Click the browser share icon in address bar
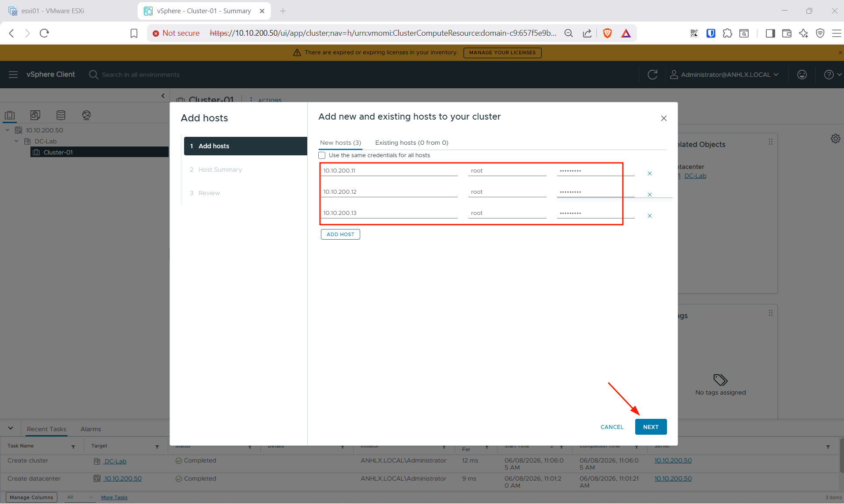The height and width of the screenshot is (504, 844). click(587, 33)
